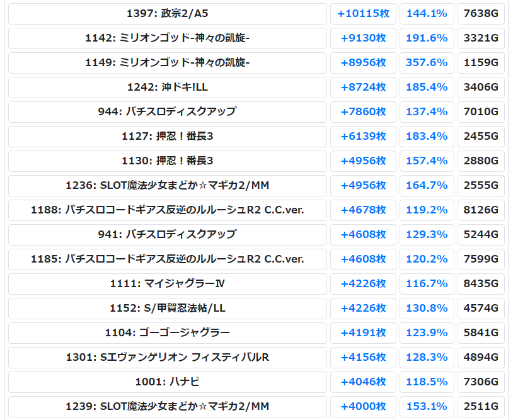Select the 5841G cell
The image size is (513, 420).
481,333
